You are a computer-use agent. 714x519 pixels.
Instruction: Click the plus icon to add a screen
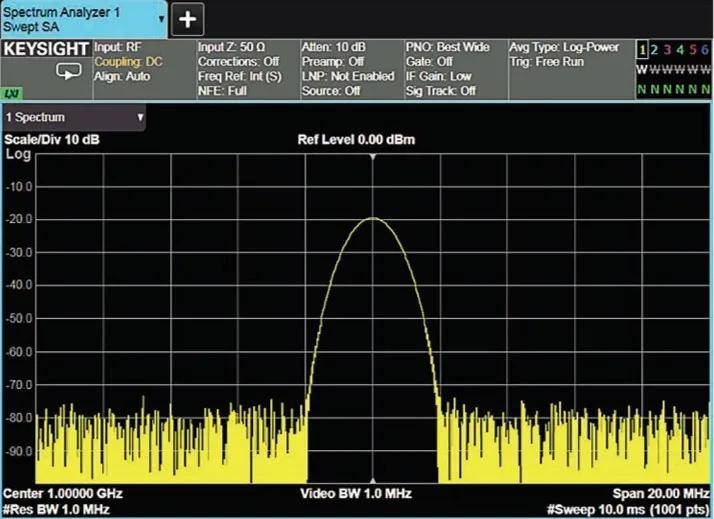(x=188, y=18)
